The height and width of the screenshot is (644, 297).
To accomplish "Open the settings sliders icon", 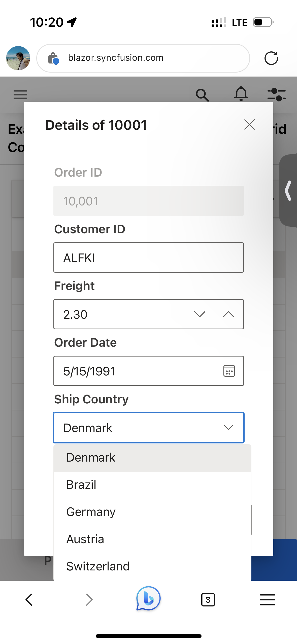I will [276, 94].
